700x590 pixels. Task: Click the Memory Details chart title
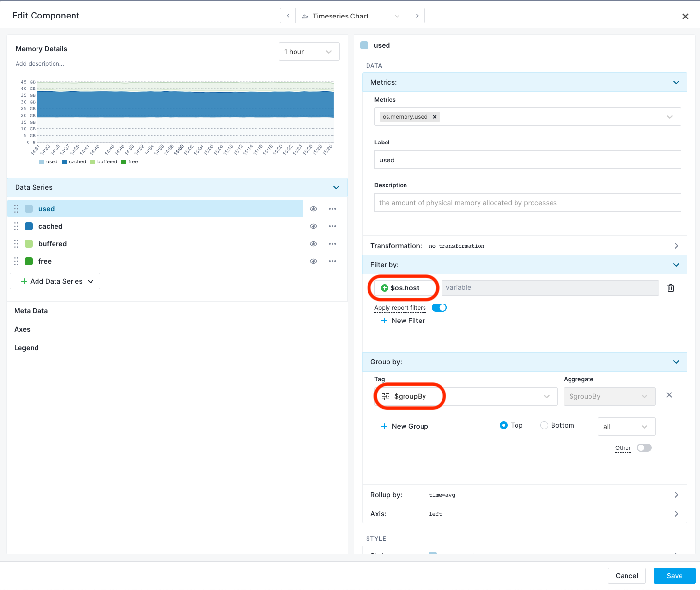(41, 49)
